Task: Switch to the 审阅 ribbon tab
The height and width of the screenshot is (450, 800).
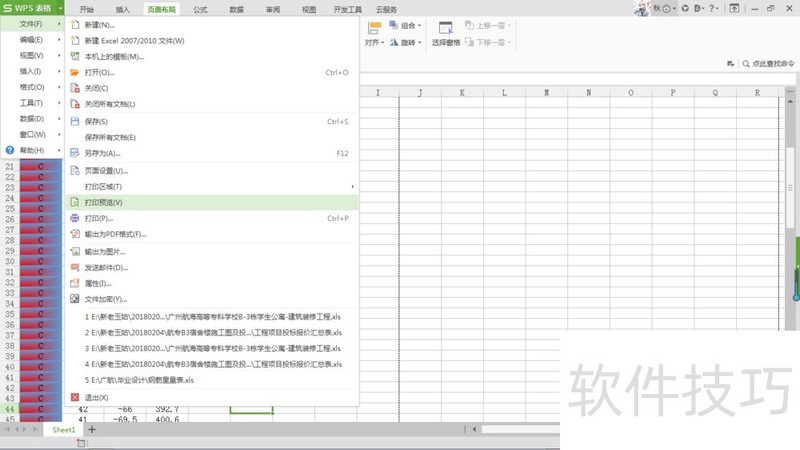Action: click(x=273, y=9)
